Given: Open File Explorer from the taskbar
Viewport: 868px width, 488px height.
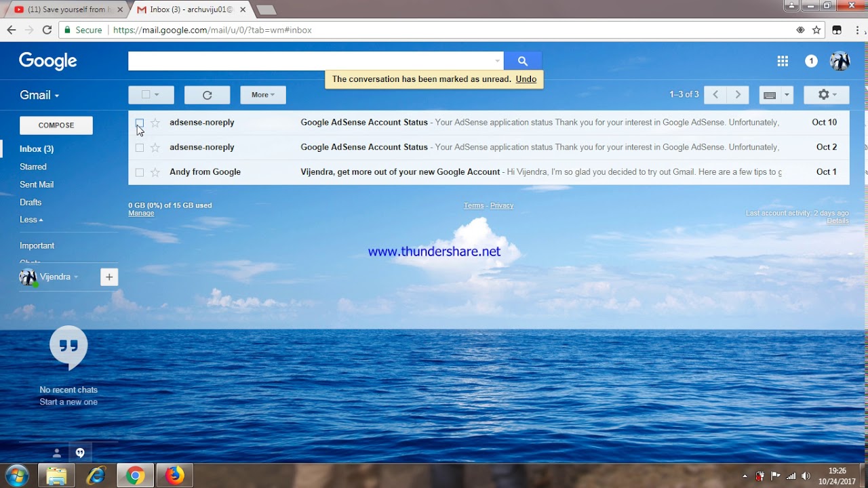Looking at the screenshot, I should tap(56, 476).
